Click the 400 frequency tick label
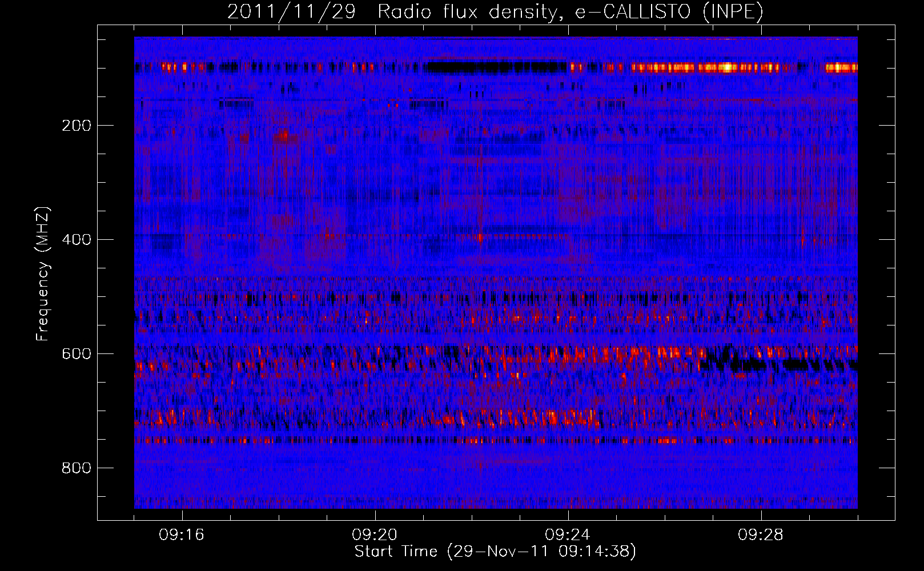 77,240
